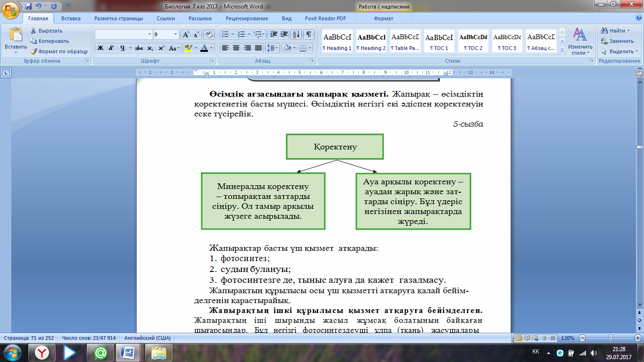Open the Рецензирование tab
644x362 pixels.
point(247,18)
